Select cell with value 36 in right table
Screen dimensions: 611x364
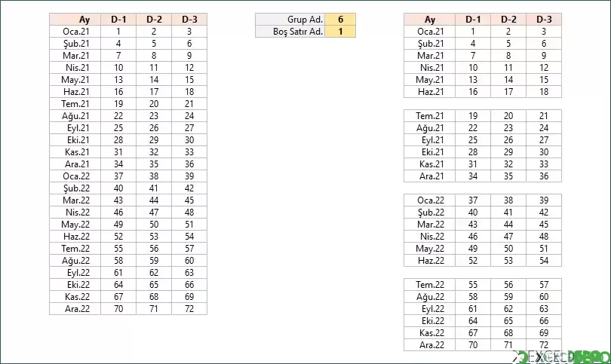544,176
